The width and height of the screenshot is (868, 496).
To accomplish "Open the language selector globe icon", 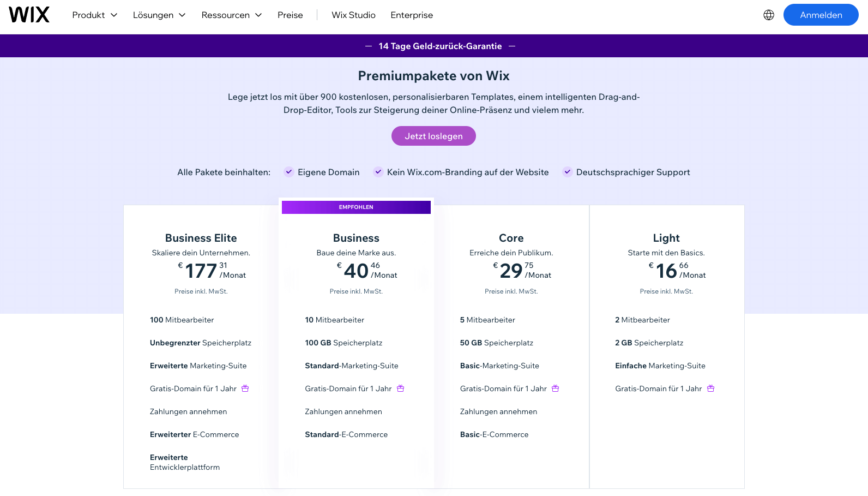I will [x=769, y=15].
